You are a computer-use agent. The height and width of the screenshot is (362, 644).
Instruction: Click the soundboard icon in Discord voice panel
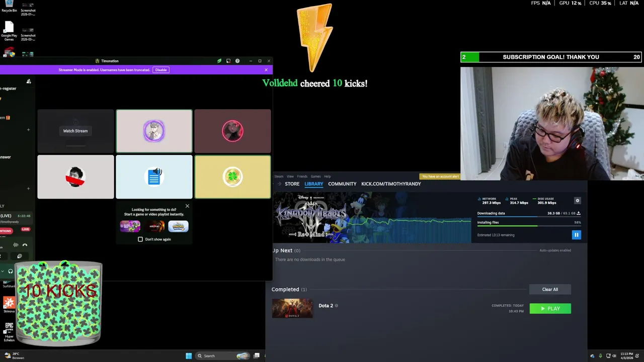[x=20, y=256]
